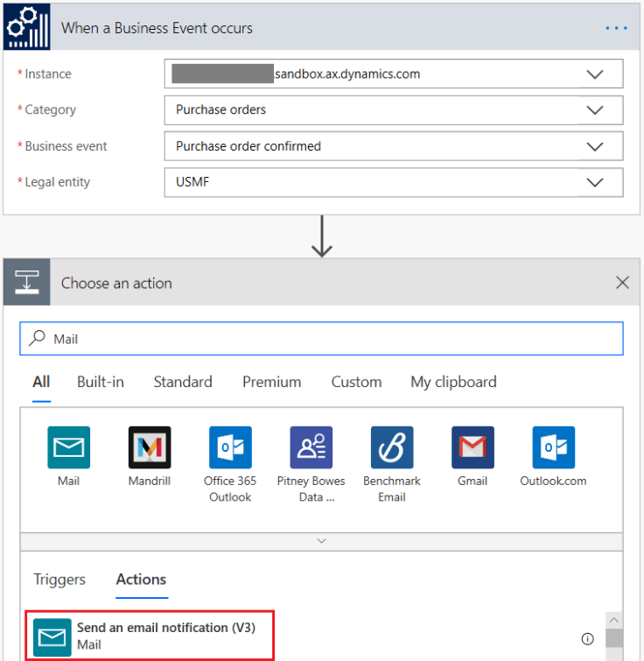Switch to the Built-in tab
644x661 pixels.
point(101,382)
